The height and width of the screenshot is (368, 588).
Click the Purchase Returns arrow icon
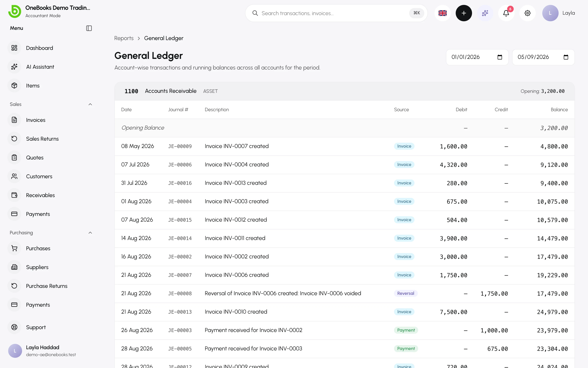(x=14, y=286)
